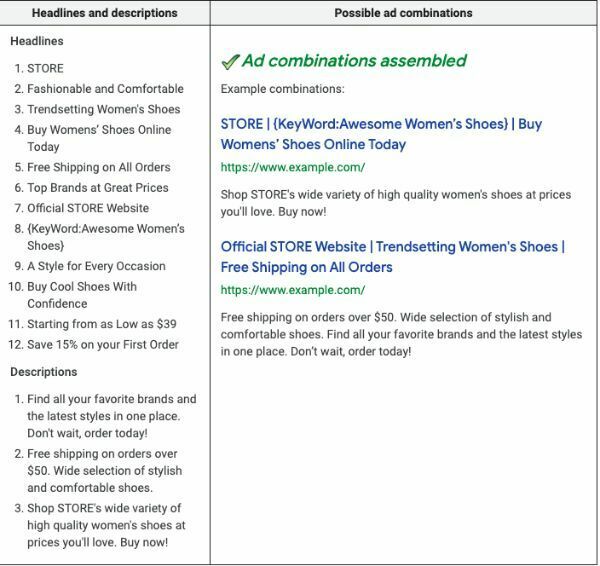
Task: Pick headline 11 'Starting from as Low as $39'
Action: [x=102, y=324]
